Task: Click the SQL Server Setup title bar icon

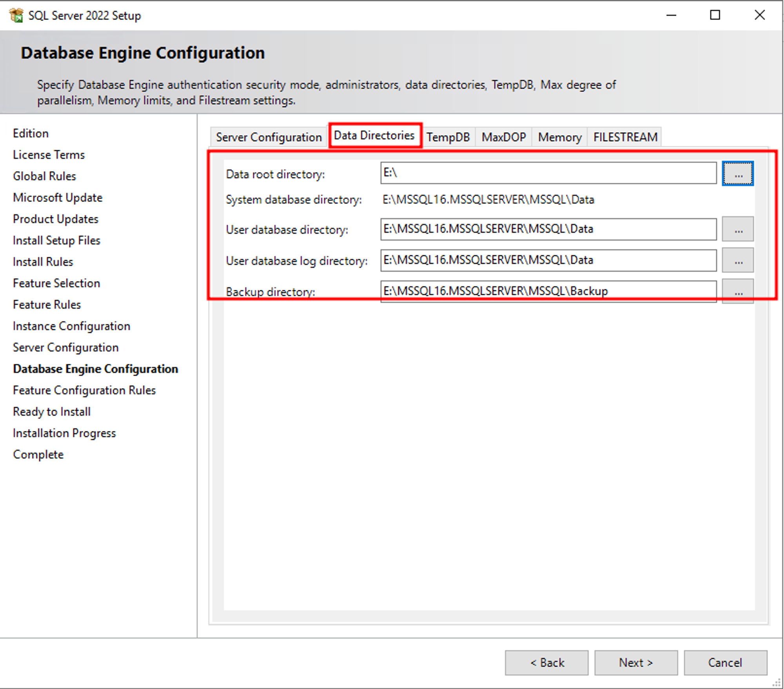Action: coord(16,15)
